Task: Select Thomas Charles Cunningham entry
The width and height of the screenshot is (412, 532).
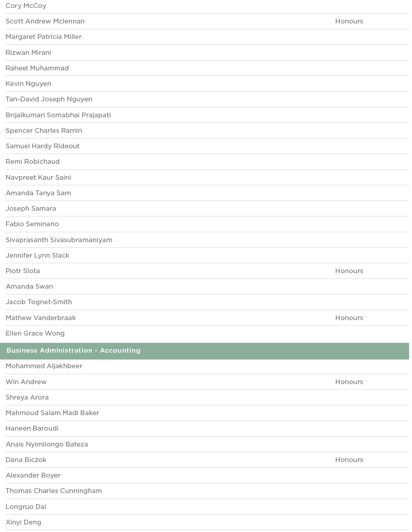Action: tap(54, 491)
